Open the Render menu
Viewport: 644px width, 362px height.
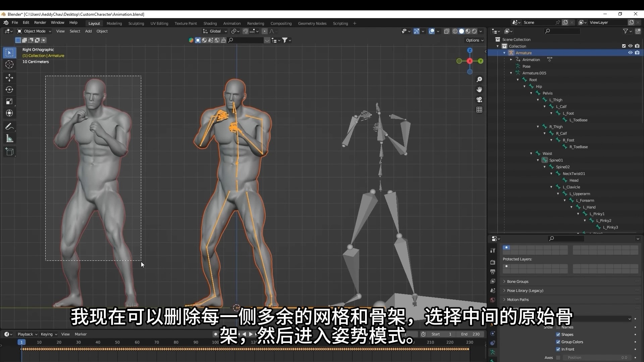tap(40, 22)
